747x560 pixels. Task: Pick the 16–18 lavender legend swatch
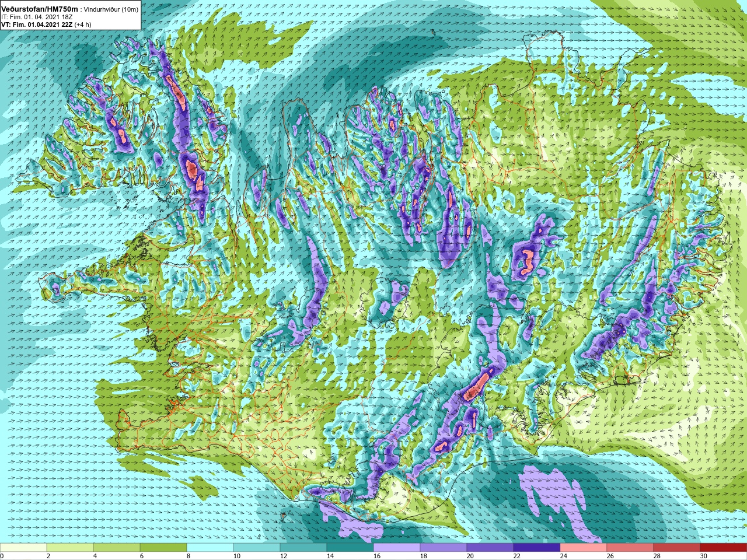(x=397, y=548)
